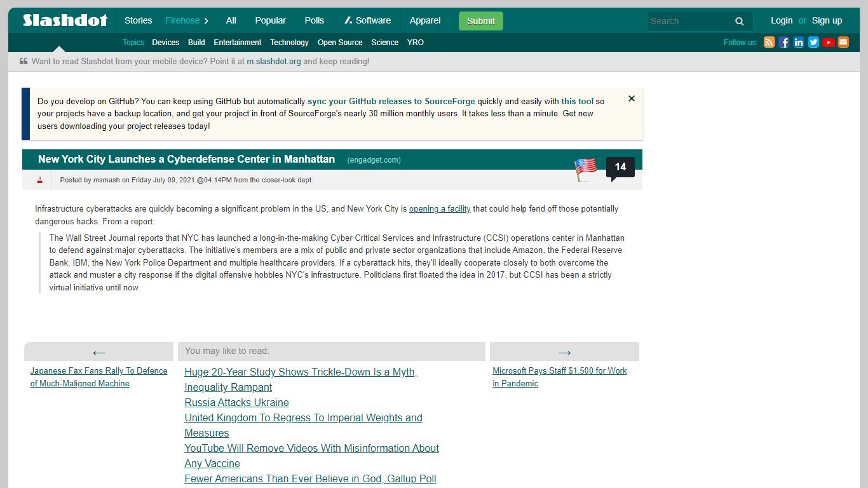Open the Fewer Americans Believe in God story
Screen dimensions: 868x488
(310, 478)
